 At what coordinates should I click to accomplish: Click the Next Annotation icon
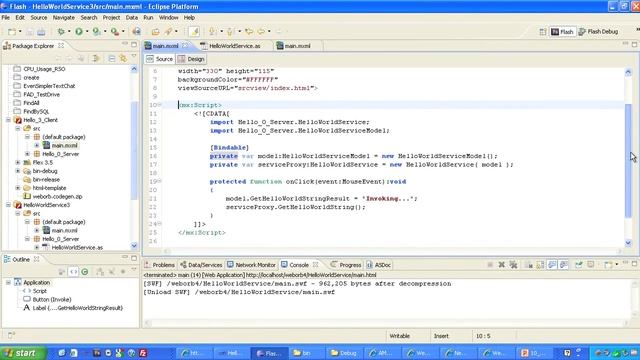(x=212, y=31)
